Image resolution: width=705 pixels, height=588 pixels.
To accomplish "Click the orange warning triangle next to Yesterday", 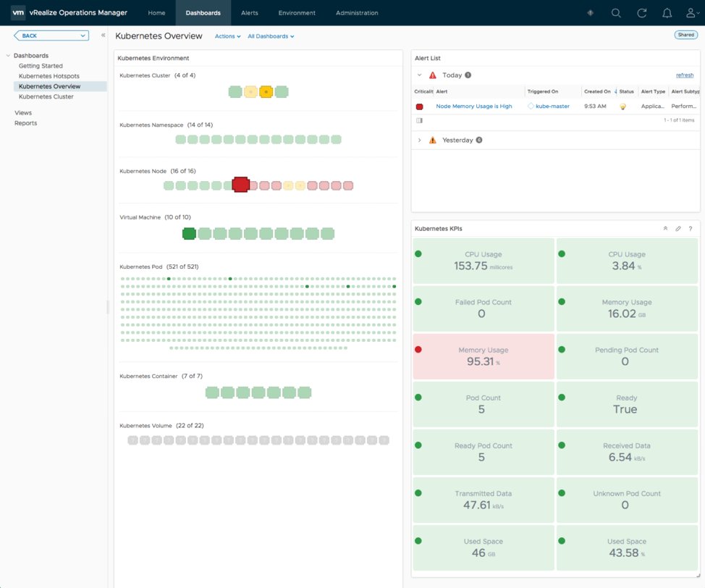I will coord(433,140).
